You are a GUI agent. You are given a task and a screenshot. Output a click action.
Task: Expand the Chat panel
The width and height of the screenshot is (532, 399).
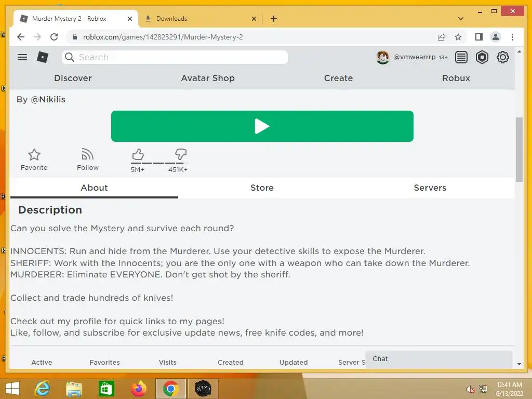(438, 359)
